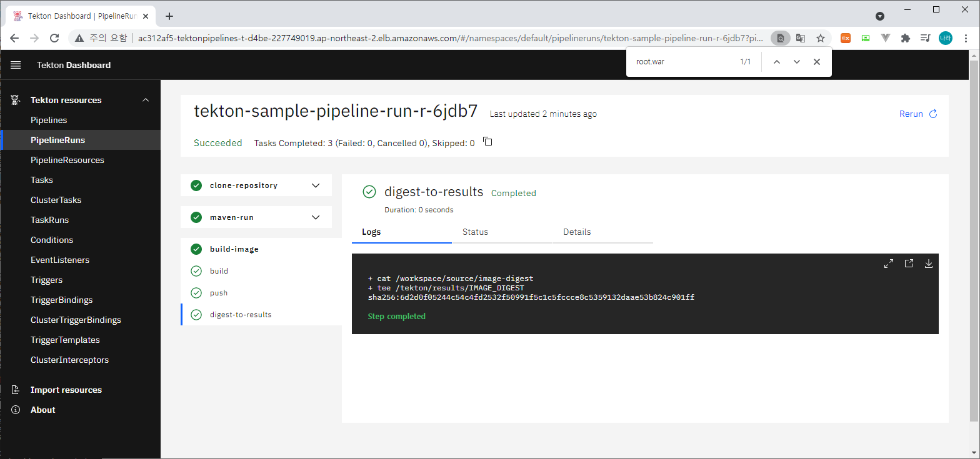The width and height of the screenshot is (980, 459).
Task: Open Pipelines in the sidebar
Action: (80, 120)
